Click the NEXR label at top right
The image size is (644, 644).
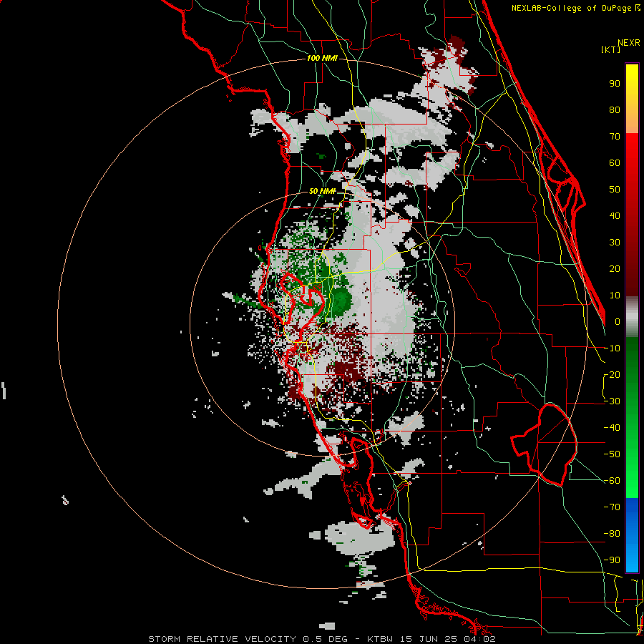tap(629, 43)
